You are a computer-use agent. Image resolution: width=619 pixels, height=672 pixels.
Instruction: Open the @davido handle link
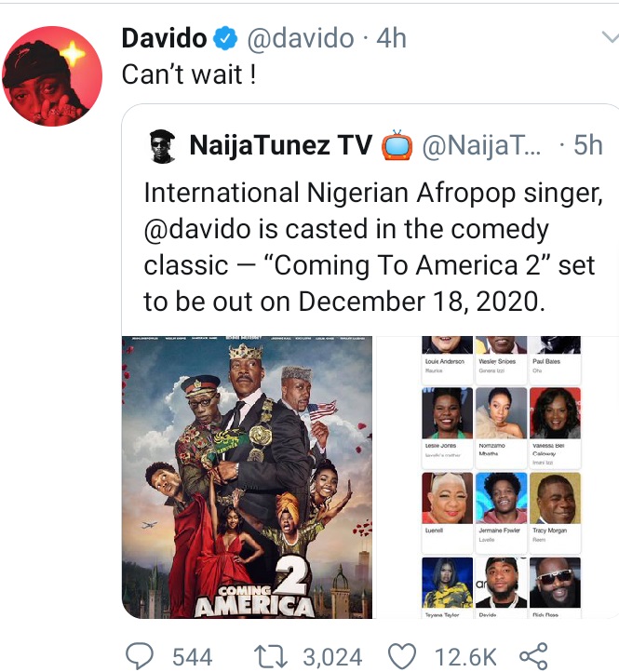(x=299, y=39)
